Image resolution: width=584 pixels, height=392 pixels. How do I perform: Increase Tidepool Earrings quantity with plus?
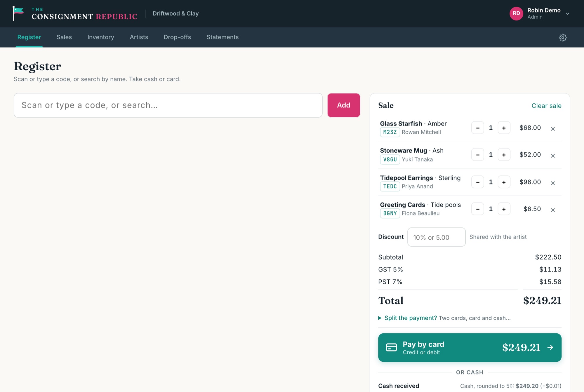tap(504, 182)
